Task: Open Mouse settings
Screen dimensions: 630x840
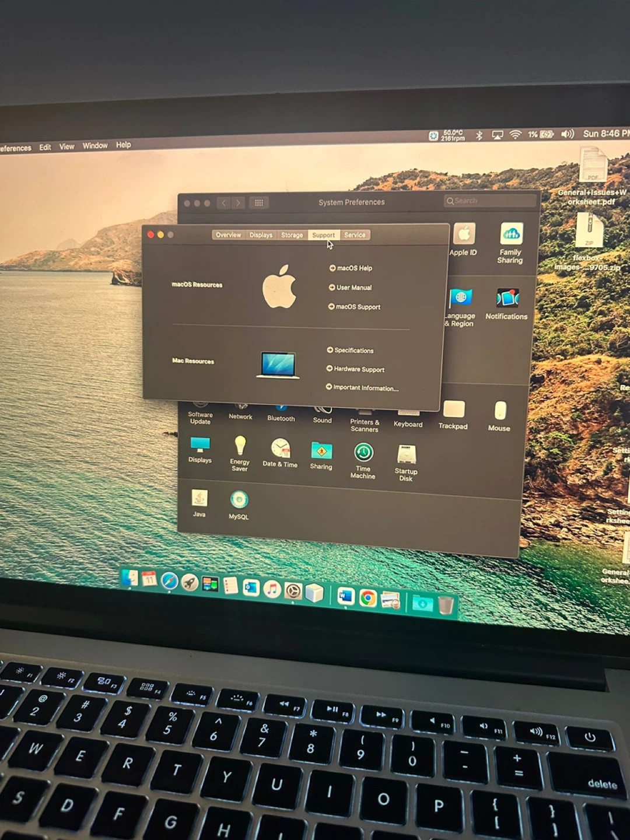Action: pyautogui.click(x=500, y=411)
